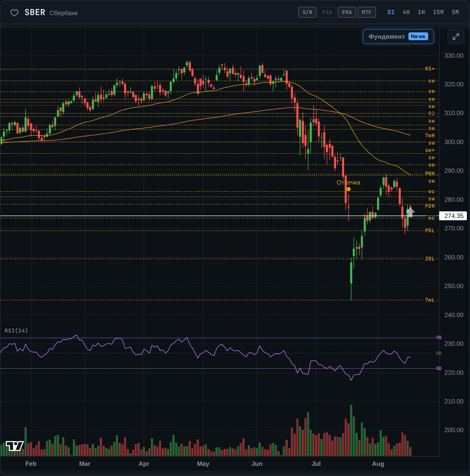Click the RSI(14) indicator label
Viewport: 470px width, 476px height.
(16, 331)
